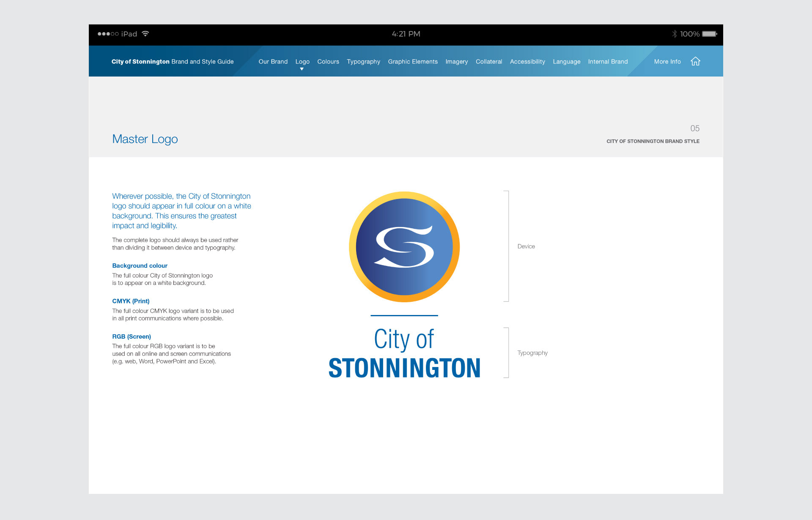Expand the Logo menu dropdown arrow
812x520 pixels.
[x=302, y=69]
